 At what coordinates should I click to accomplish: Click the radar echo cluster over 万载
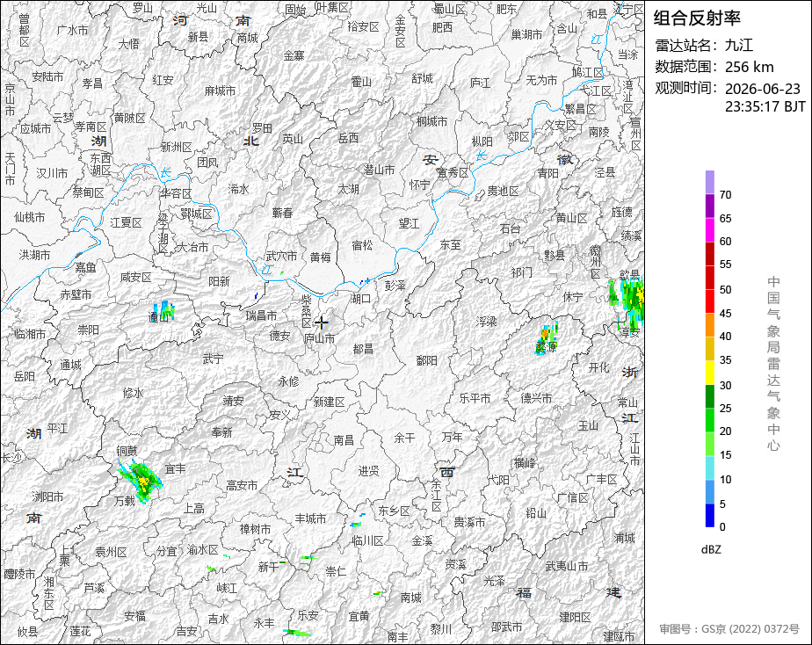click(x=140, y=480)
